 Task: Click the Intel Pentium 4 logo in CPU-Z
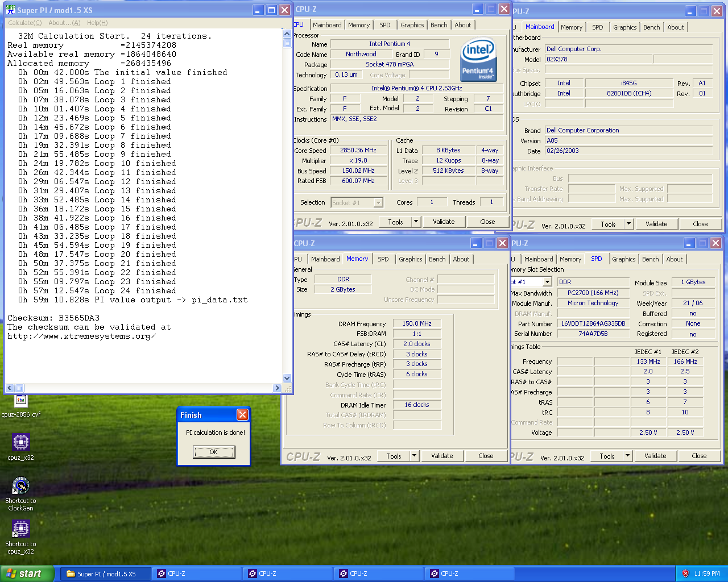(x=478, y=60)
